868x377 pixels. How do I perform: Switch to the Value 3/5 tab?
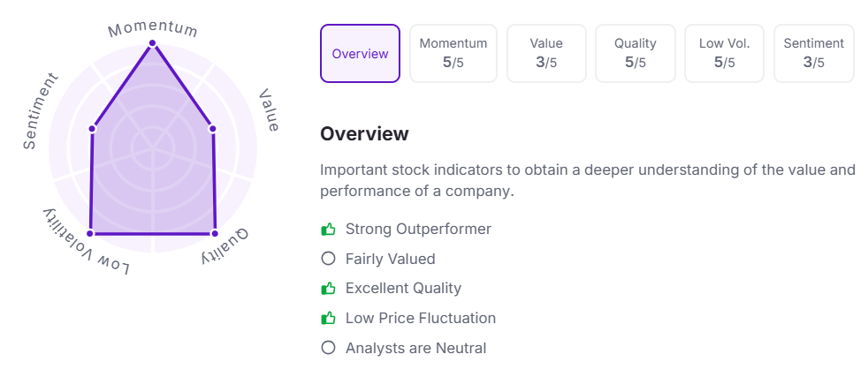click(x=546, y=54)
